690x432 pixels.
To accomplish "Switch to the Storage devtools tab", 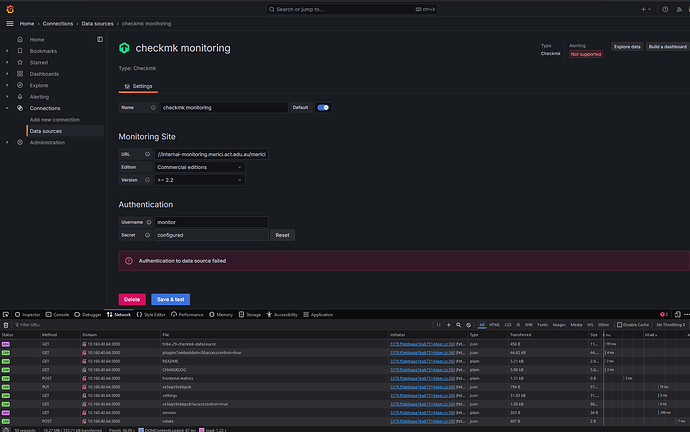I will (250, 315).
